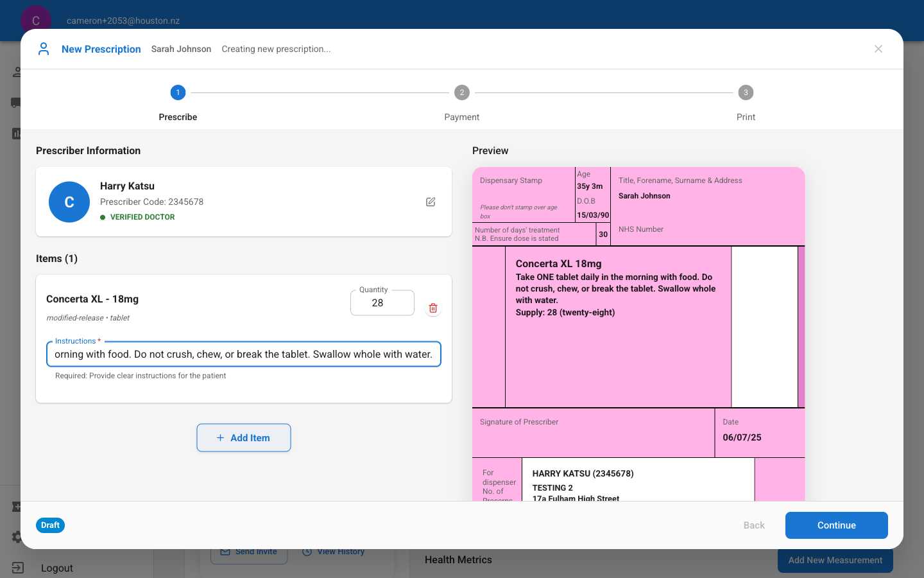Click the VERIFIED DOCTOR status label
This screenshot has width=924, height=578.
click(x=142, y=217)
